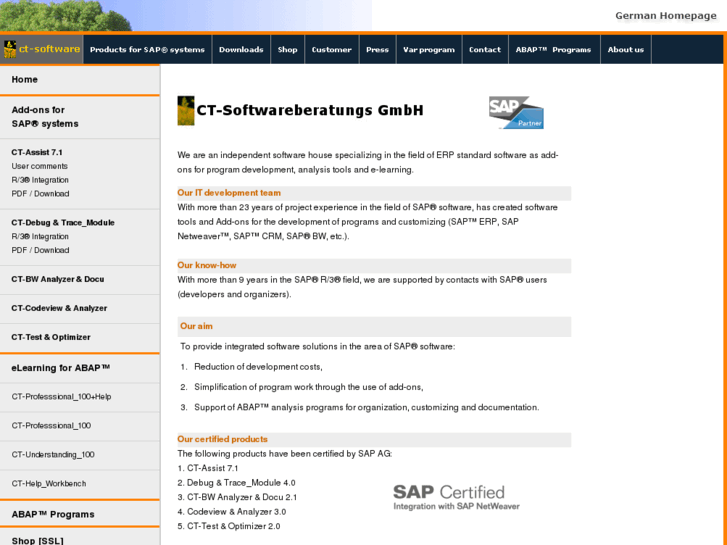Open CT-BW Analyzer & Docu page
The width and height of the screenshot is (727, 545).
tap(57, 279)
